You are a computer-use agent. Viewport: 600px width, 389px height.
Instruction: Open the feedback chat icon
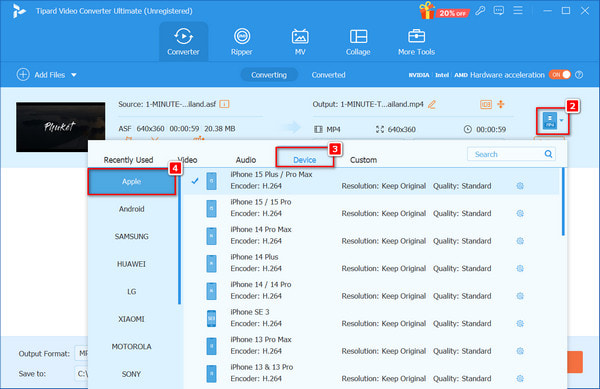(x=499, y=11)
